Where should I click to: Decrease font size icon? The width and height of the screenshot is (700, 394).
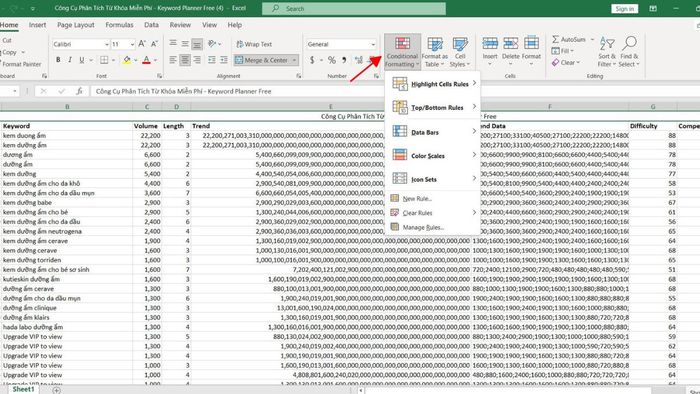[154, 44]
